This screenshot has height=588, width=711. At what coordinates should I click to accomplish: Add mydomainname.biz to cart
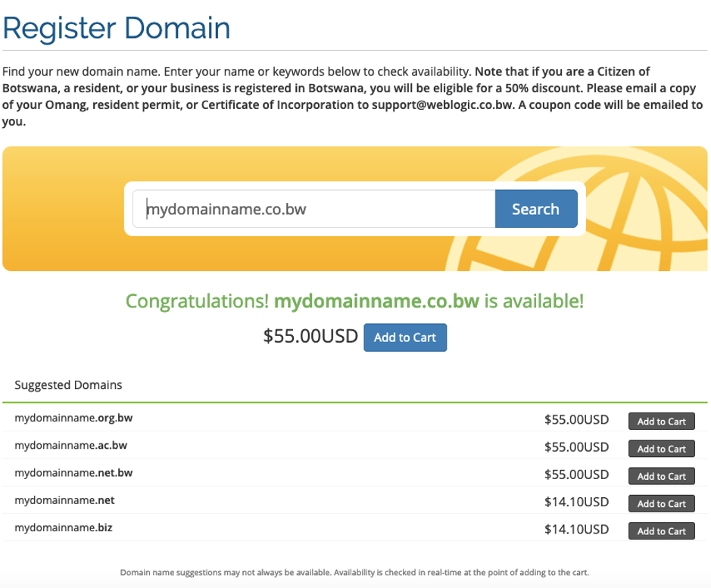click(661, 531)
